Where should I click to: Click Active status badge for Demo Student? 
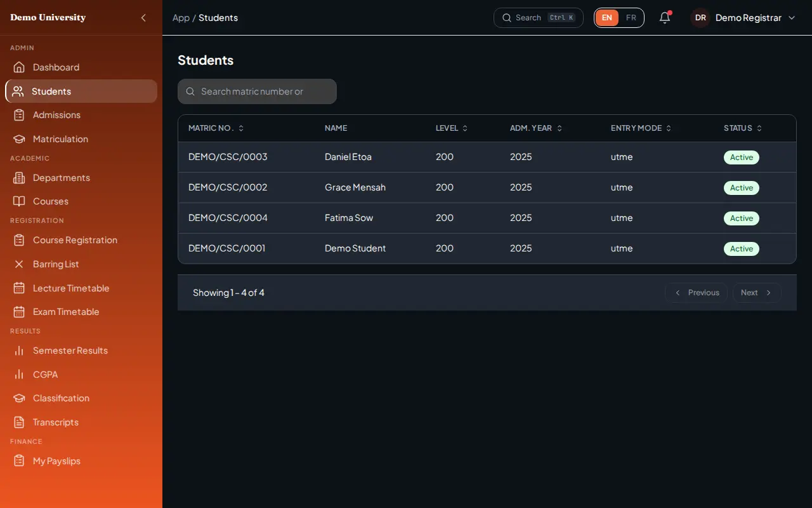tap(742, 249)
